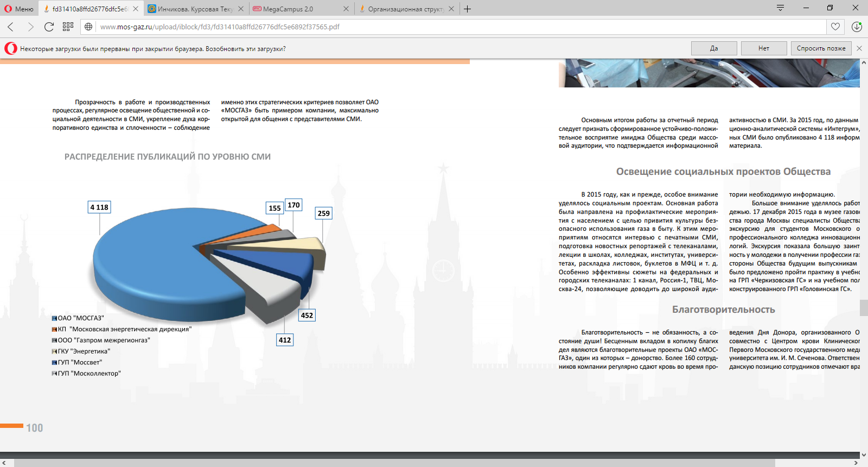
Task: Close the Инчикова. Курсовая tab
Action: [x=241, y=9]
